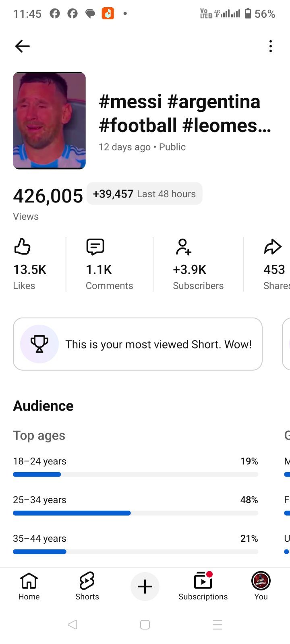The width and height of the screenshot is (290, 644).
Task: Tap the thumbs-up Likes icon
Action: (x=23, y=246)
